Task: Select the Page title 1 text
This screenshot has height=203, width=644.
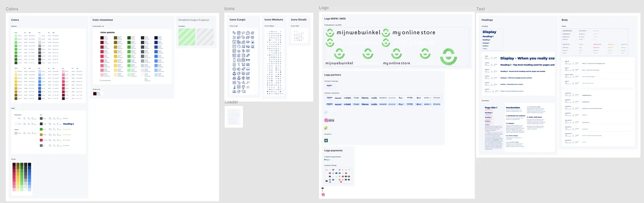Action: click(491, 108)
